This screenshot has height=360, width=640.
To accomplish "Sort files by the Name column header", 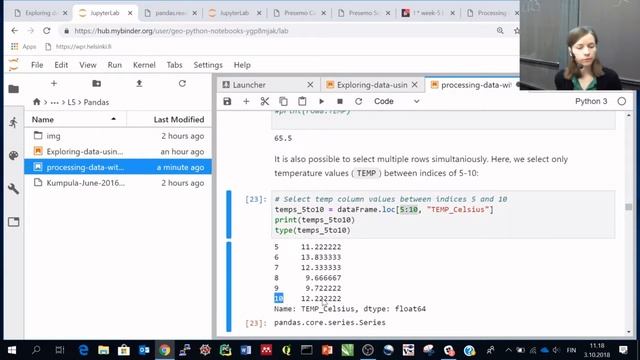I will click(76, 119).
